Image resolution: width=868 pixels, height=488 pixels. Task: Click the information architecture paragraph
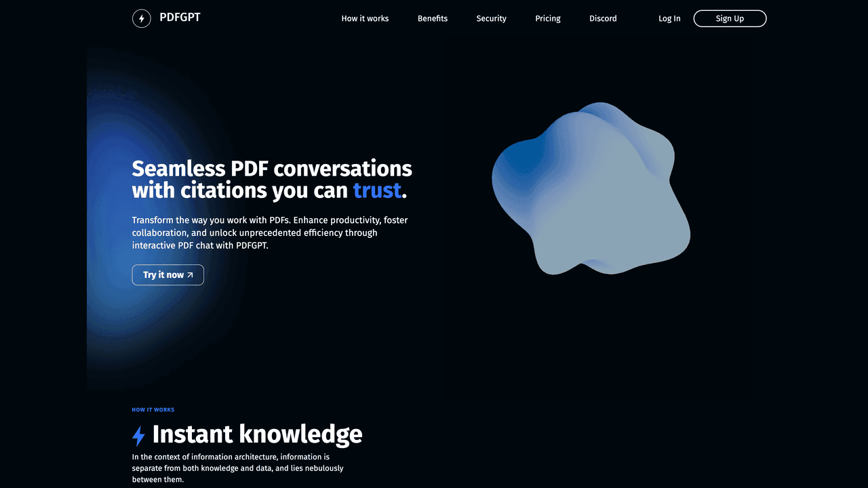pos(237,468)
